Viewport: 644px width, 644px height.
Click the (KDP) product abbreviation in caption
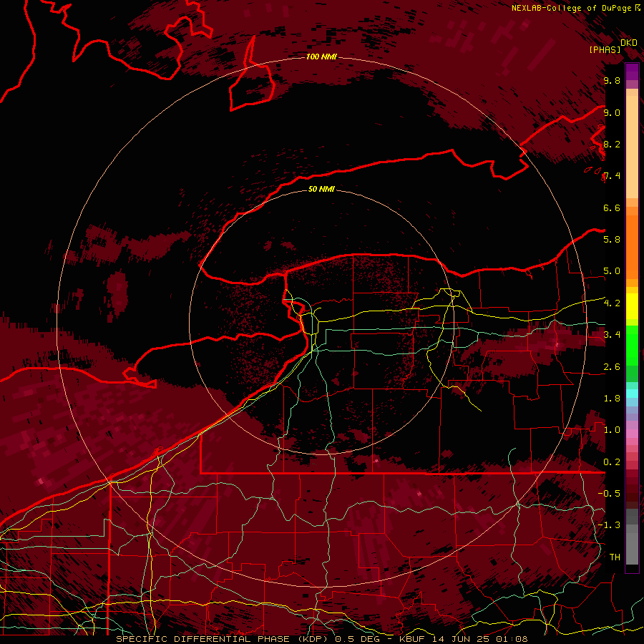(313, 639)
